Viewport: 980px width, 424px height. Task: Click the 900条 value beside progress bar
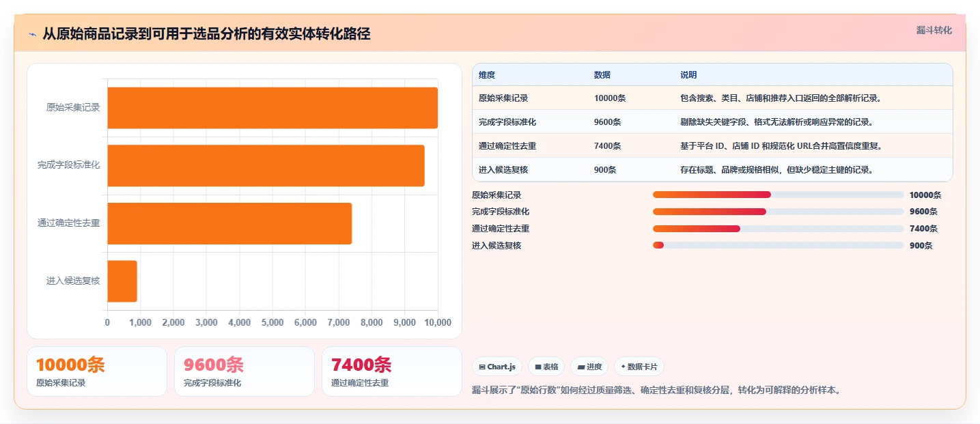click(921, 246)
